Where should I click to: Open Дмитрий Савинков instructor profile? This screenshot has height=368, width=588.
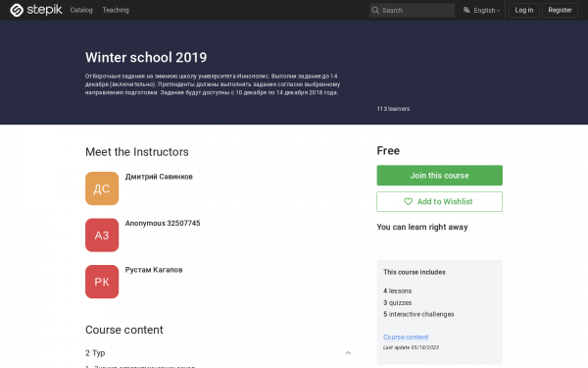pyautogui.click(x=159, y=177)
